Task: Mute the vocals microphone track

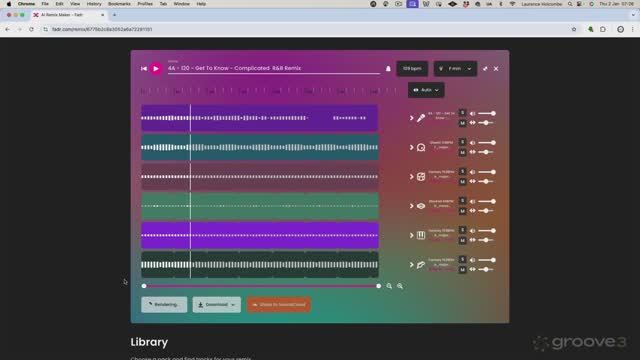Action: [x=462, y=123]
